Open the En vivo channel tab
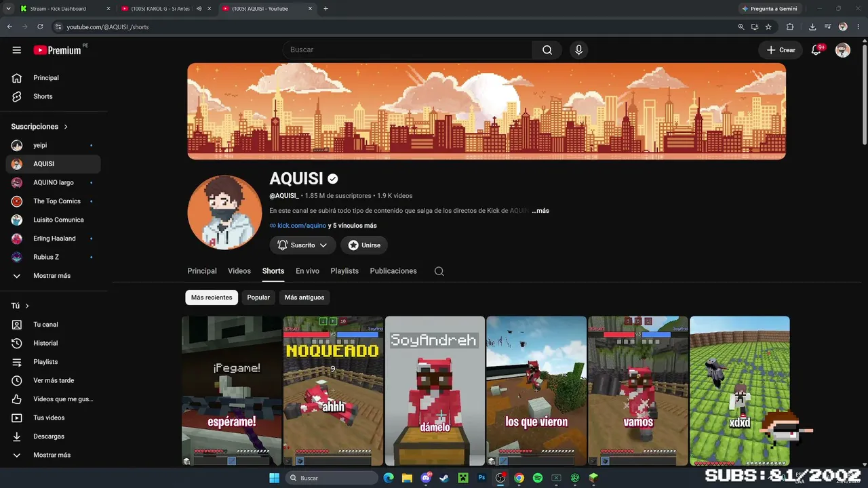Image resolution: width=868 pixels, height=488 pixels. click(307, 271)
